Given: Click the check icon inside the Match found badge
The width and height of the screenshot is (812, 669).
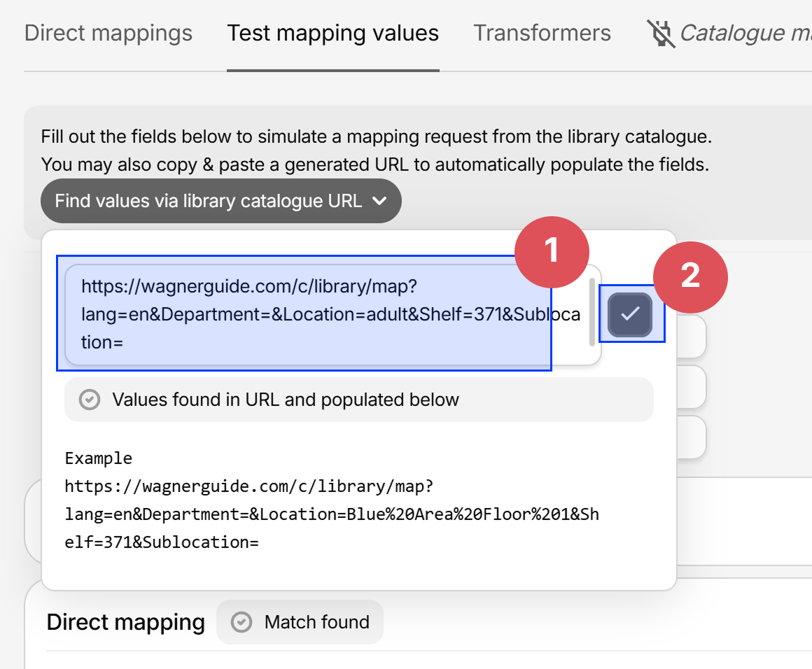Looking at the screenshot, I should (x=241, y=621).
